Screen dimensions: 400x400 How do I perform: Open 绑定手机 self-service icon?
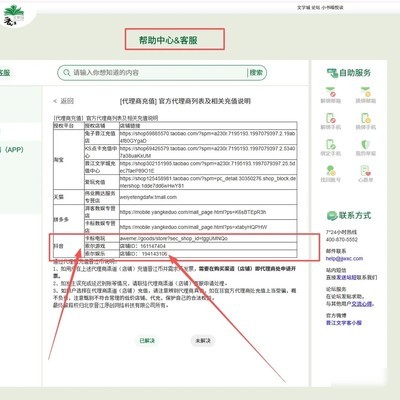[x=331, y=148]
